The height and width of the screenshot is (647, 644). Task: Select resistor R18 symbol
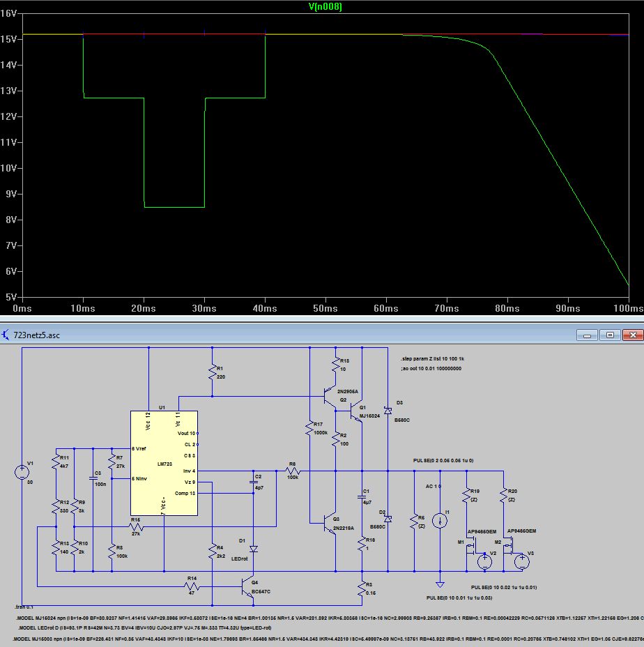[336, 365]
